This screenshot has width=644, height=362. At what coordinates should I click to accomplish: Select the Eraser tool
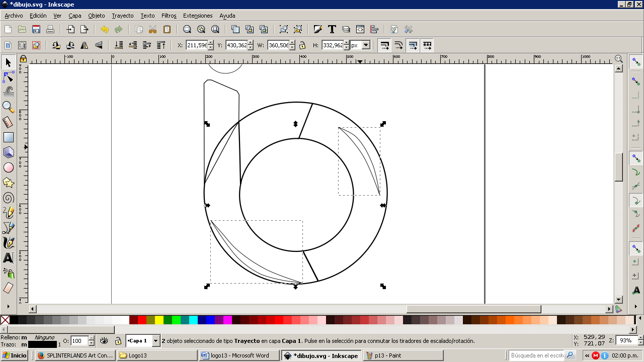pyautogui.click(x=8, y=288)
